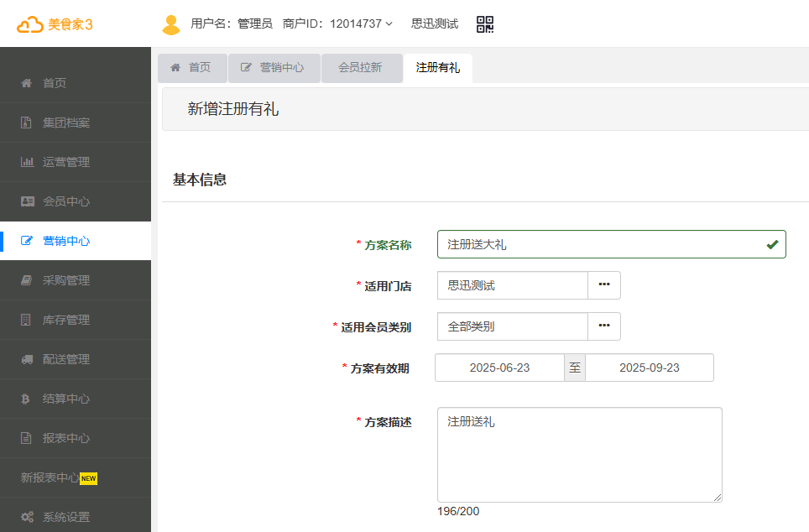This screenshot has height=532, width=809.
Task: Open 首页 in the sidebar menu
Action: [x=76, y=83]
